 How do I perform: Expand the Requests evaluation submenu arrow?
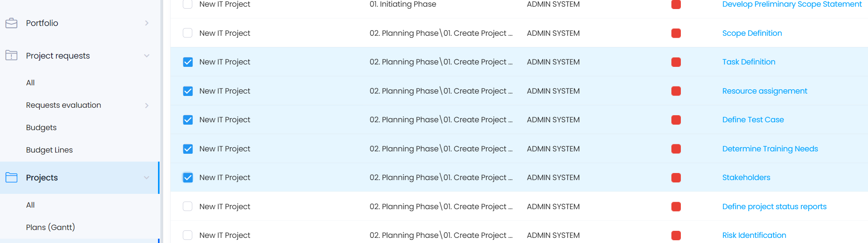[x=147, y=105]
